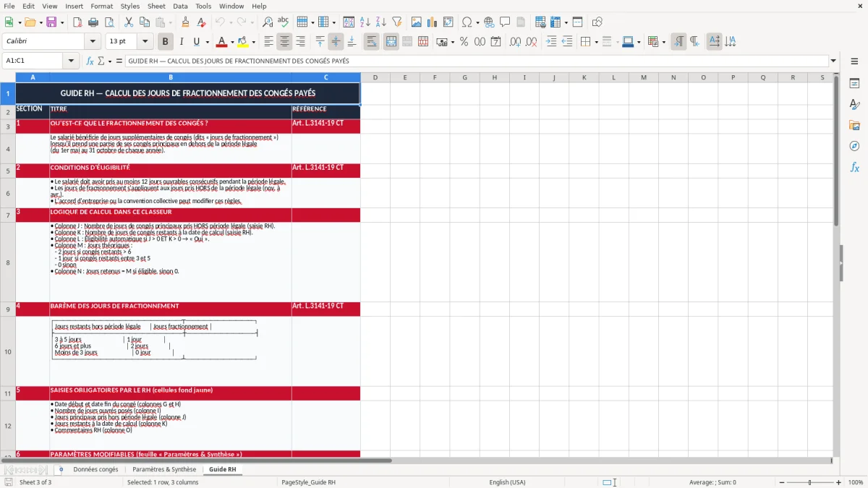Click Clone Formatting paintbrush icon
The height and width of the screenshot is (488, 868).
[x=185, y=22]
